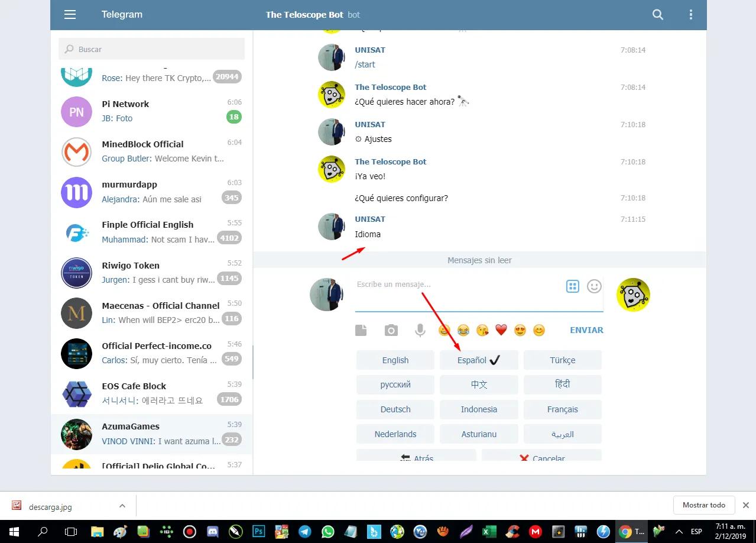Attach a photo with camera icon

391,330
